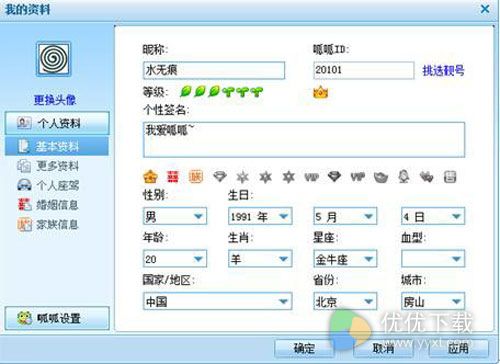This screenshot has width=500, height=364.
Task: Click the red double-happiness marriage badge
Action: [173, 177]
